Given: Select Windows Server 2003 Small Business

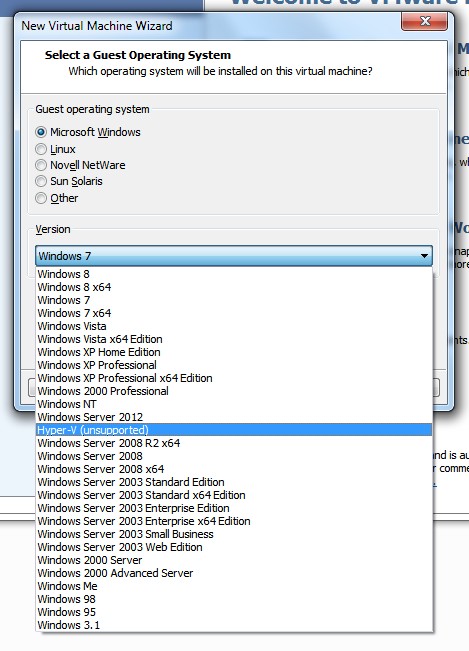Looking at the screenshot, I should coord(234,534).
